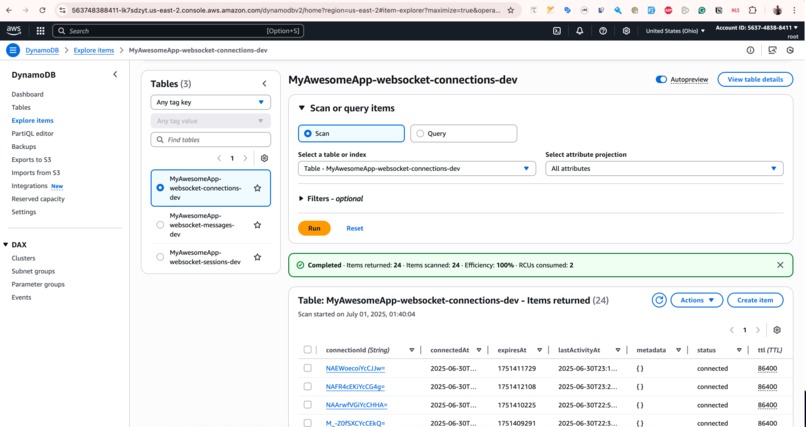
Task: Favorite the websocket-messages-dev table star
Action: (x=258, y=225)
